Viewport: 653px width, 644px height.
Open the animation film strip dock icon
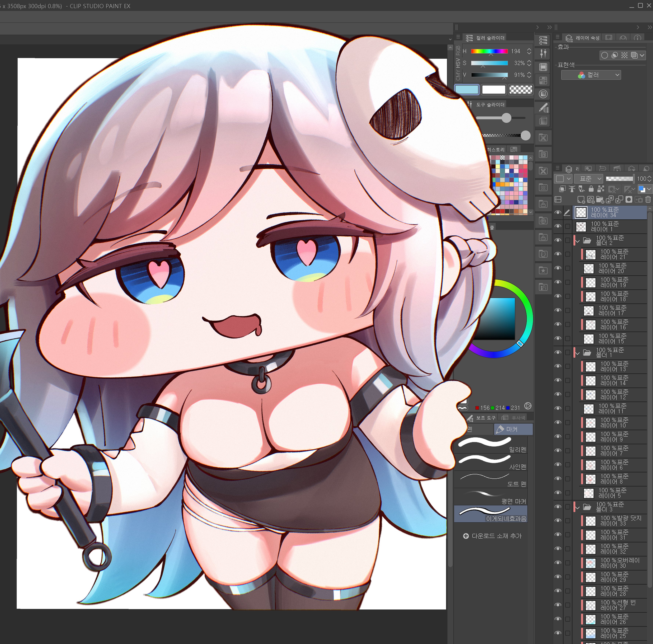click(543, 67)
